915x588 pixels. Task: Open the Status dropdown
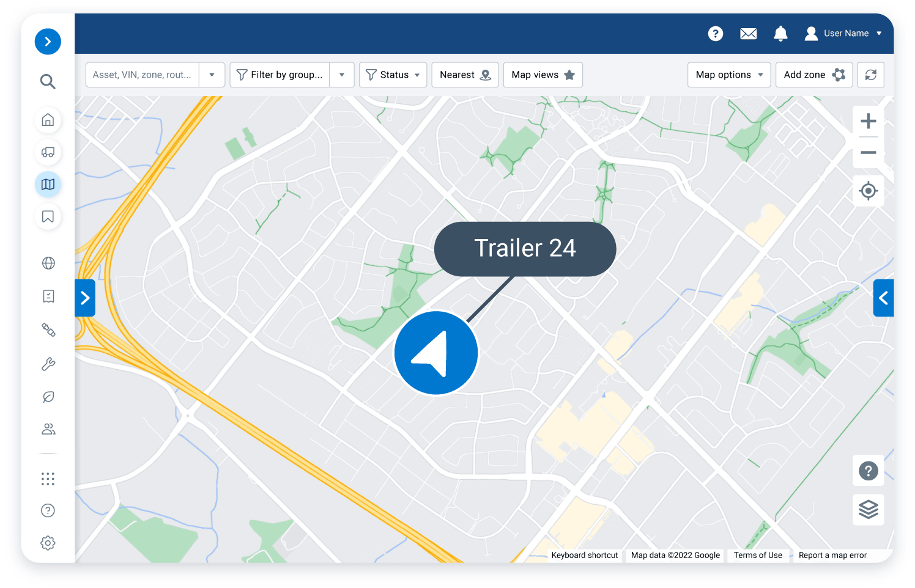(x=393, y=75)
